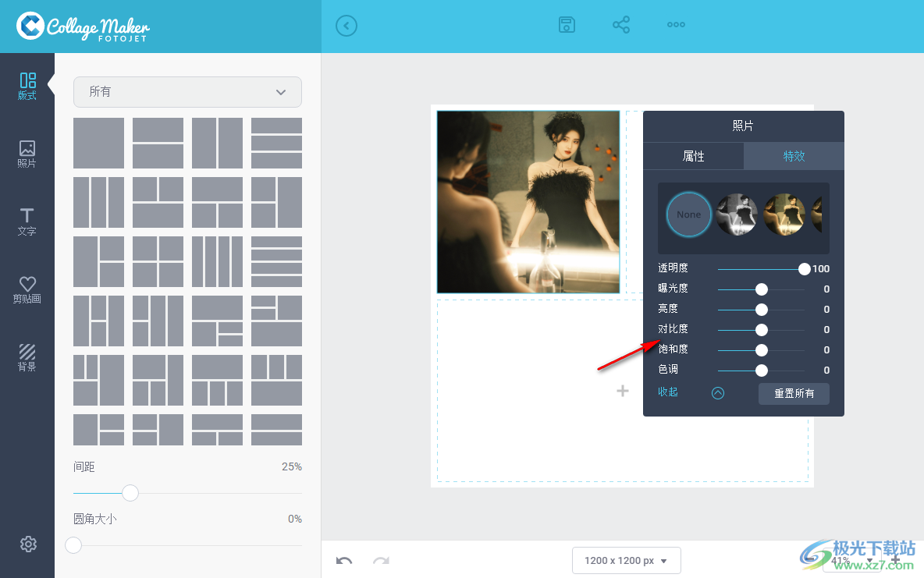
Task: Select the None effect filter
Action: pyautogui.click(x=689, y=215)
